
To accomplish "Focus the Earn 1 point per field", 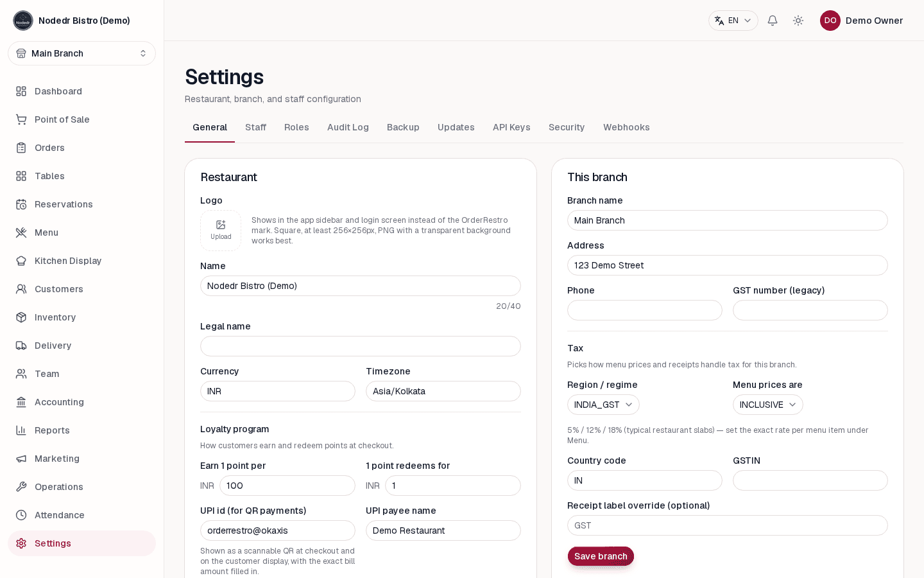I will 287,486.
